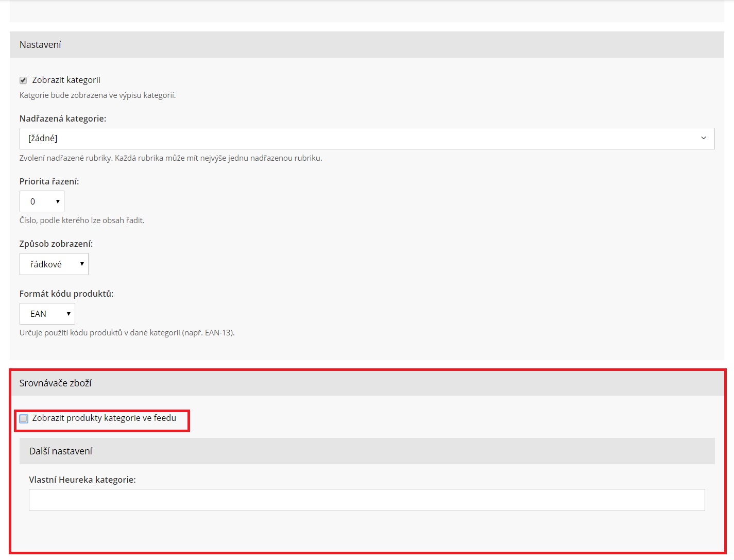Click the "Zobrazit kategorii" label text
The width and height of the screenshot is (734, 560).
pos(66,80)
